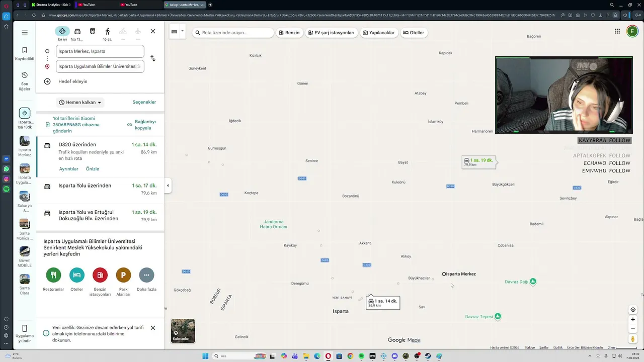Choose the 'Isparta Yolu üzerinden' route
Viewport: 644px width, 362px height.
pos(100,190)
